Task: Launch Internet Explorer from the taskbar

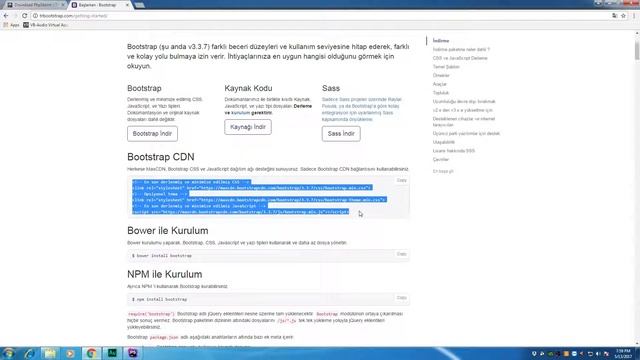Action: pyautogui.click(x=29, y=353)
